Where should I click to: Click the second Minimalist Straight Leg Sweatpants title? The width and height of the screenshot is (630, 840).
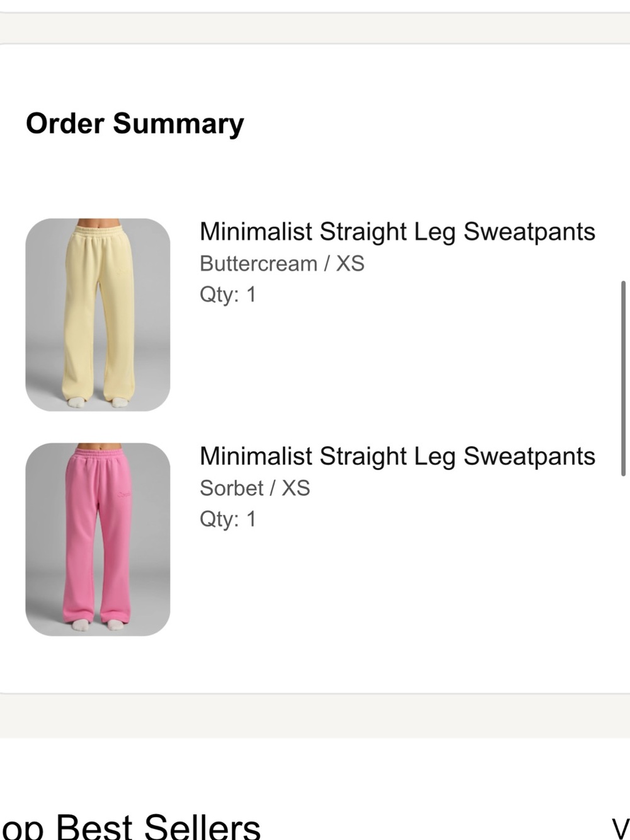coord(397,456)
